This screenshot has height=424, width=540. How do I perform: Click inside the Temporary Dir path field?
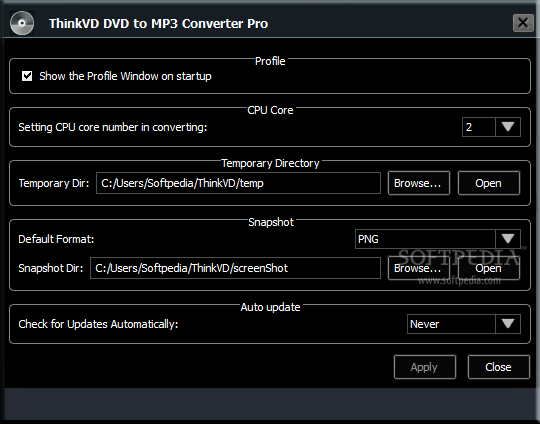tap(238, 183)
